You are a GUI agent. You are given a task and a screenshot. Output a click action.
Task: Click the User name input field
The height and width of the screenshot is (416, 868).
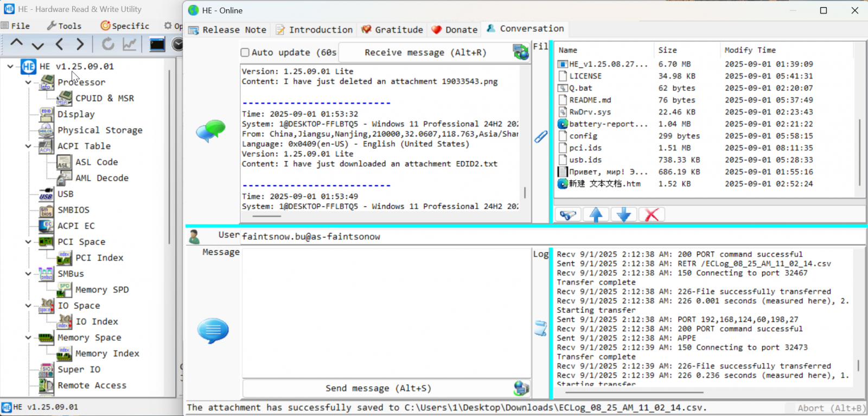[553, 237]
